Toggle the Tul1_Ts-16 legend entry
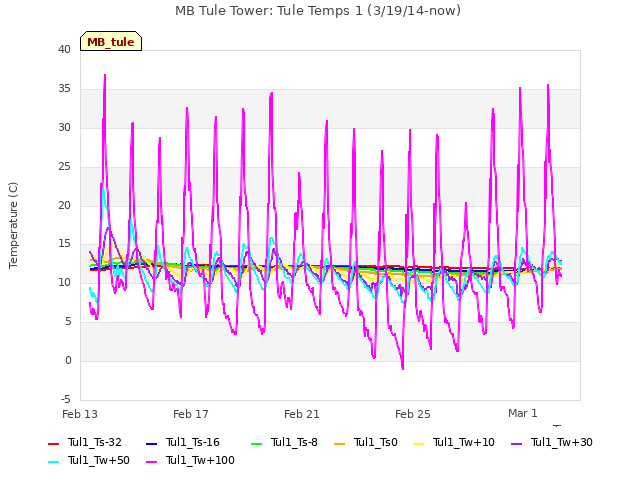The image size is (640, 480). [x=182, y=442]
